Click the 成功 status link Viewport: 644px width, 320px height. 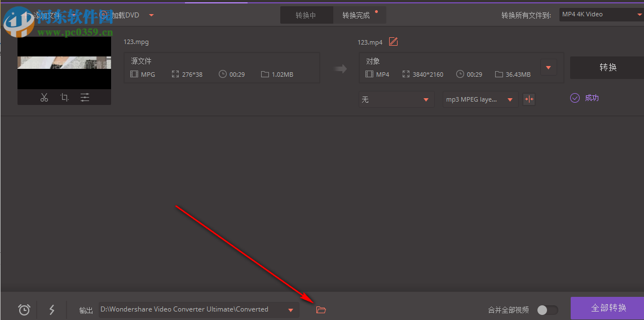click(592, 98)
